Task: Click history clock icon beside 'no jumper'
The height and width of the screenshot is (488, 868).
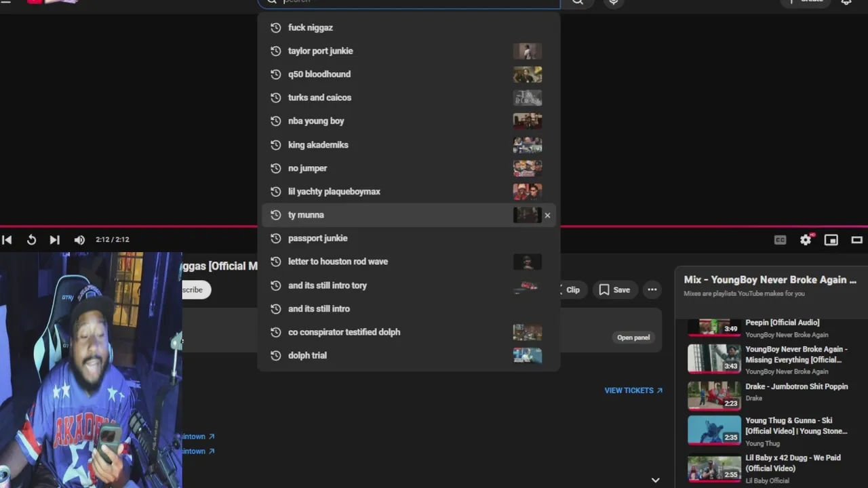Action: point(275,168)
